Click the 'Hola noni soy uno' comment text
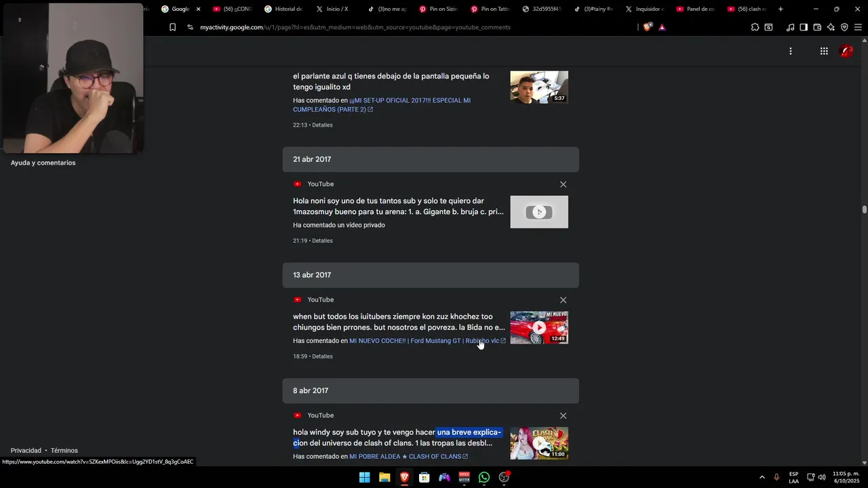The width and height of the screenshot is (868, 488). (x=398, y=207)
